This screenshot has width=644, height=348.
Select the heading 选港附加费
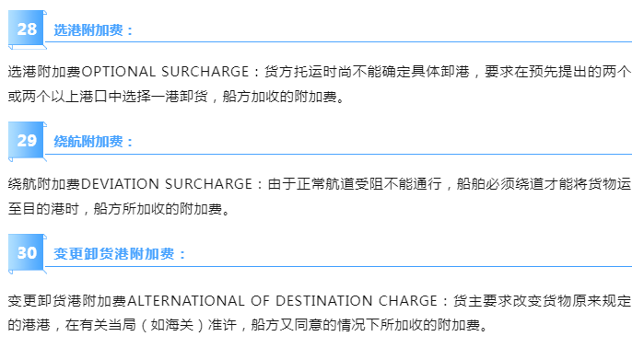tap(88, 30)
